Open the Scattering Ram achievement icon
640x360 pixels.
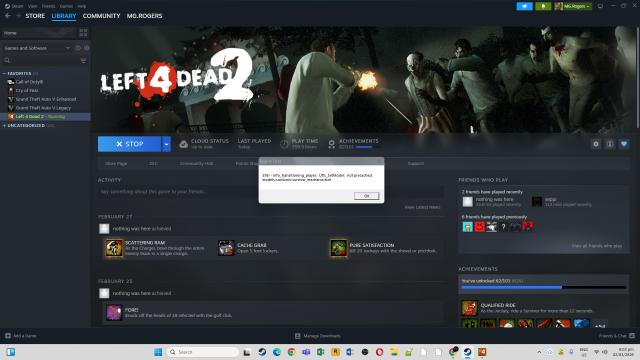click(114, 248)
